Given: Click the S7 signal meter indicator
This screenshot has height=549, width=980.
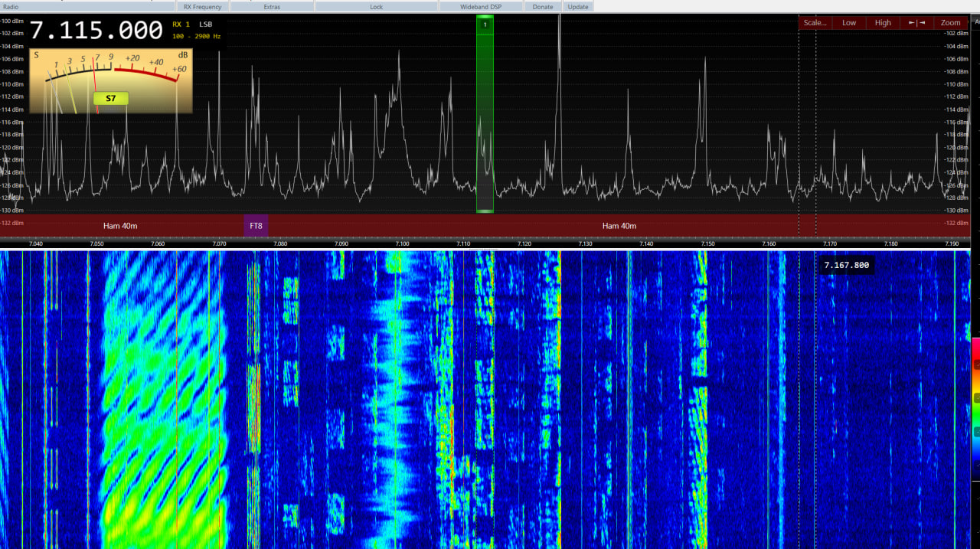Looking at the screenshot, I should [x=111, y=98].
